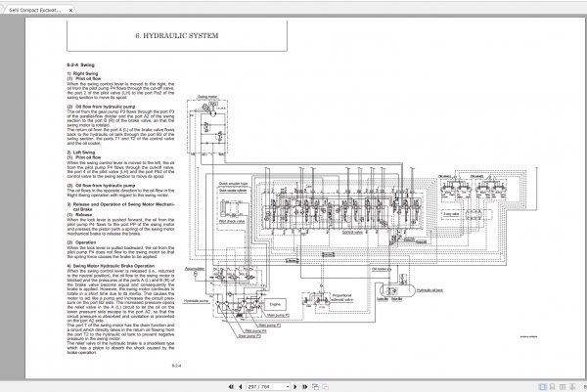
Task: Select continuous facing layout mode
Action: coord(572,387)
